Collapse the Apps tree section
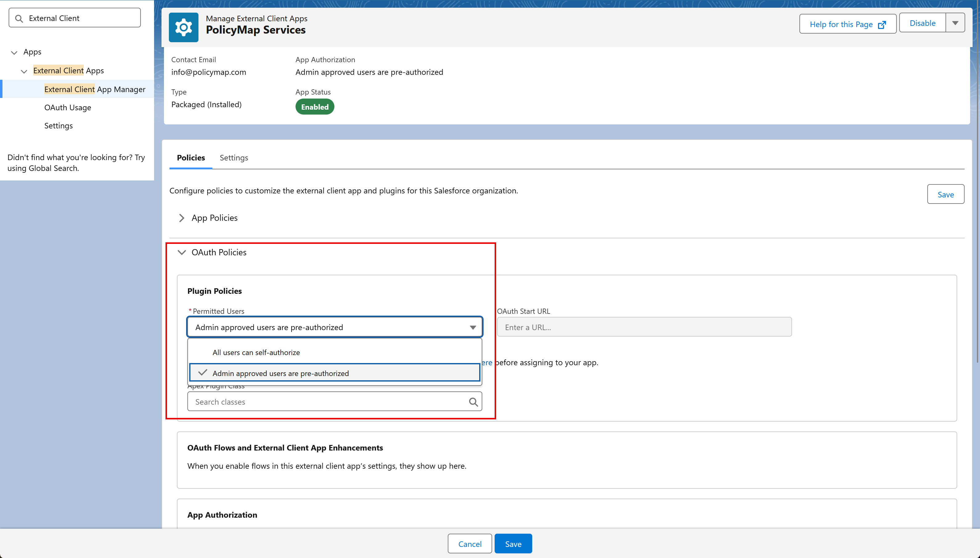The width and height of the screenshot is (980, 558). 14,52
